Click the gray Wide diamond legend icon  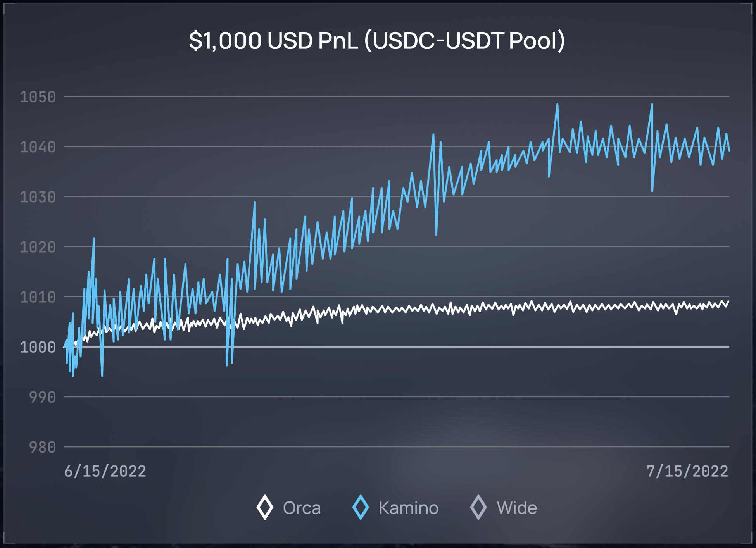(x=478, y=507)
